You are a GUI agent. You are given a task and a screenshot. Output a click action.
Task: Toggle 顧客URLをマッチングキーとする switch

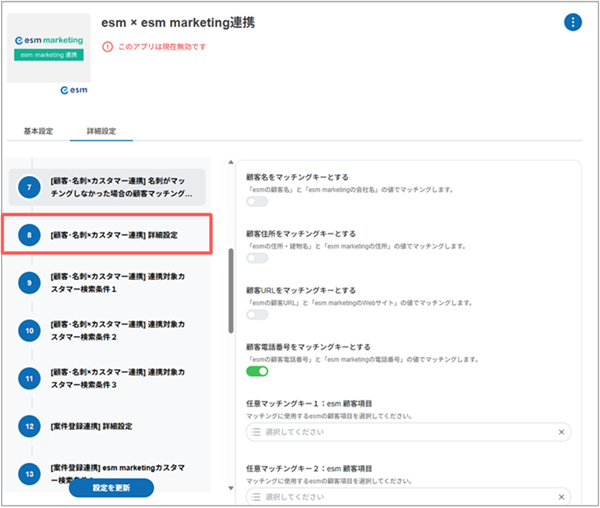pyautogui.click(x=257, y=314)
